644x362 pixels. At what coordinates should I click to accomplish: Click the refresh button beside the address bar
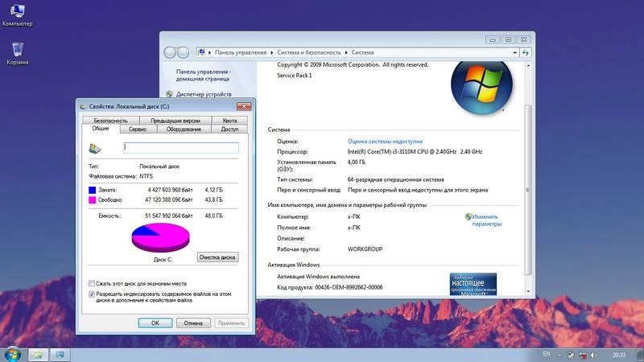[526, 52]
